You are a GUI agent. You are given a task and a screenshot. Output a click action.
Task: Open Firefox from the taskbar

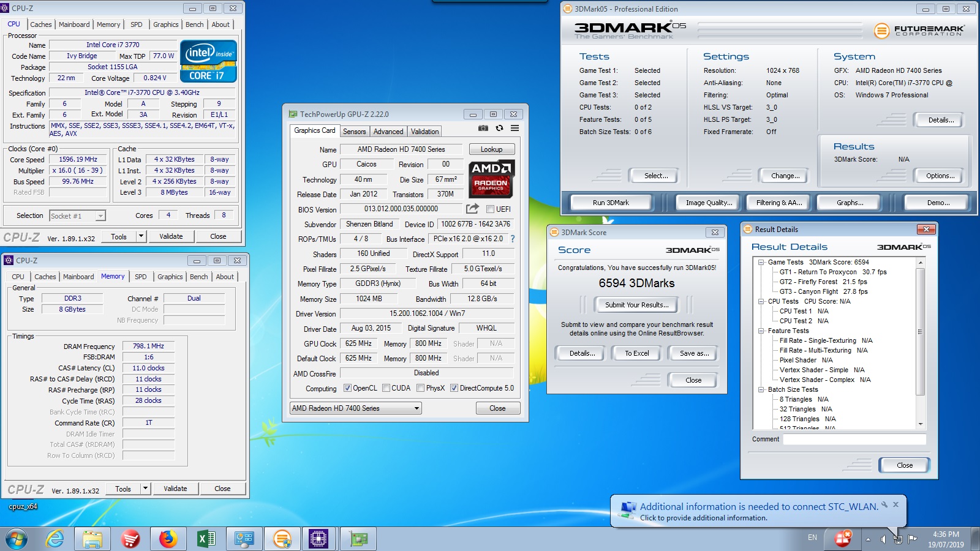(168, 539)
